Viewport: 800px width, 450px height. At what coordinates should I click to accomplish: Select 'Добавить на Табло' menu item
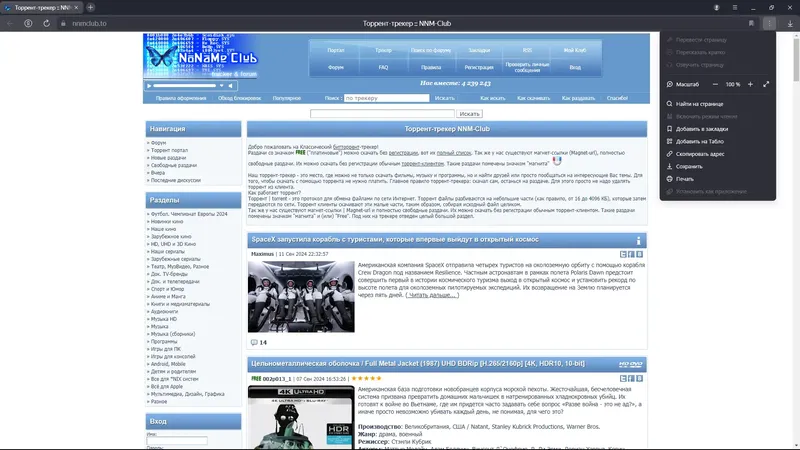(717, 141)
